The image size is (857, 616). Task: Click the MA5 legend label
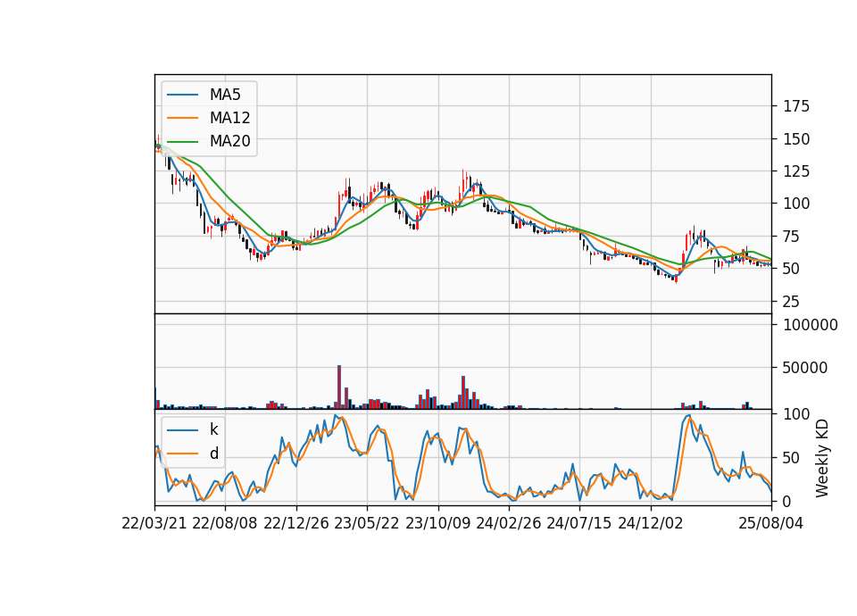point(225,95)
